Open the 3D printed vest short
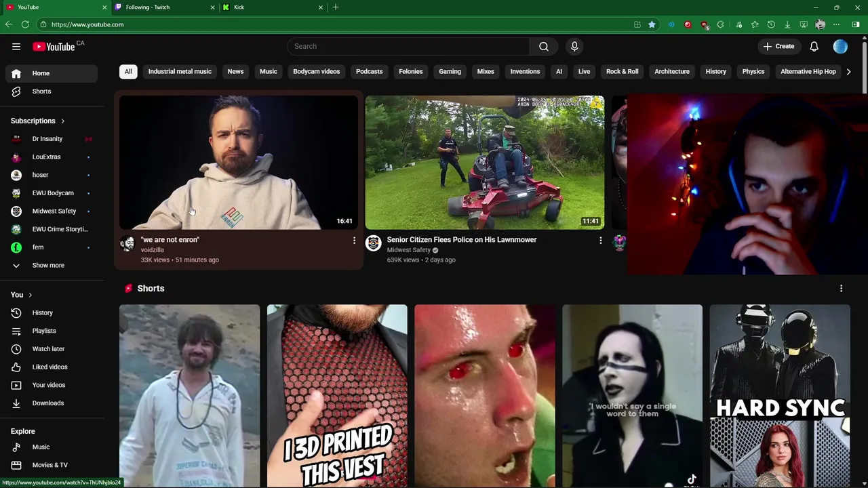Image resolution: width=868 pixels, height=488 pixels. [x=337, y=396]
